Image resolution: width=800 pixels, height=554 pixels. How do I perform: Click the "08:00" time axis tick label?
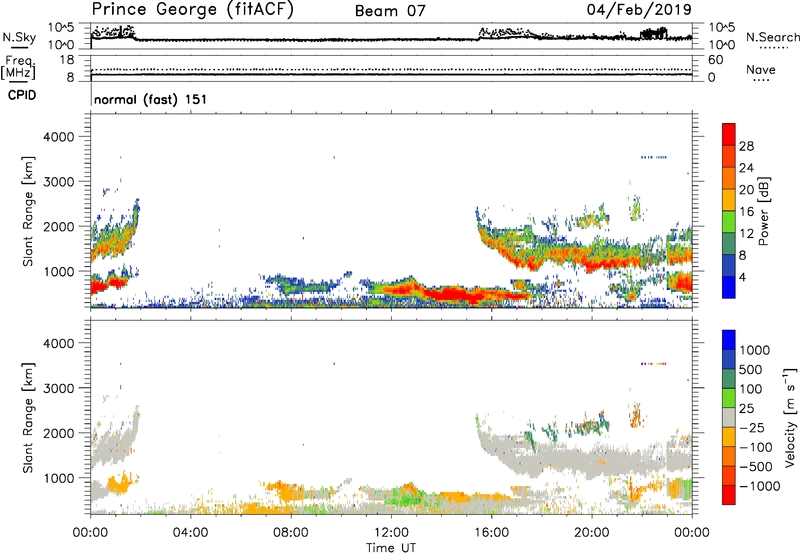click(x=291, y=533)
